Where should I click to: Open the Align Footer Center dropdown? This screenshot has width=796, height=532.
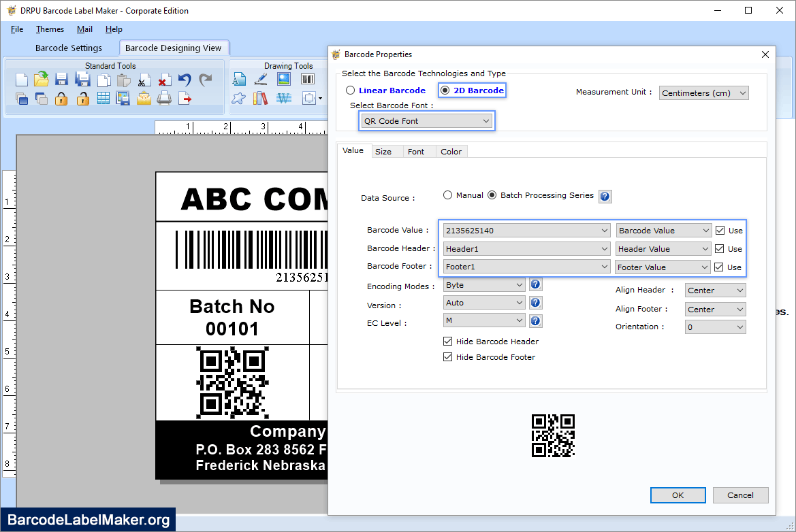(x=715, y=310)
